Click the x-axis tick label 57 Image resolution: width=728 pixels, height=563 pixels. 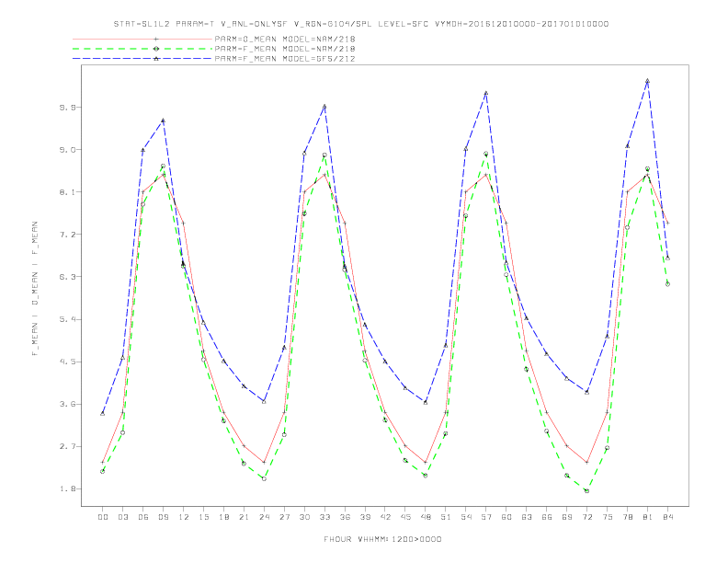point(486,517)
